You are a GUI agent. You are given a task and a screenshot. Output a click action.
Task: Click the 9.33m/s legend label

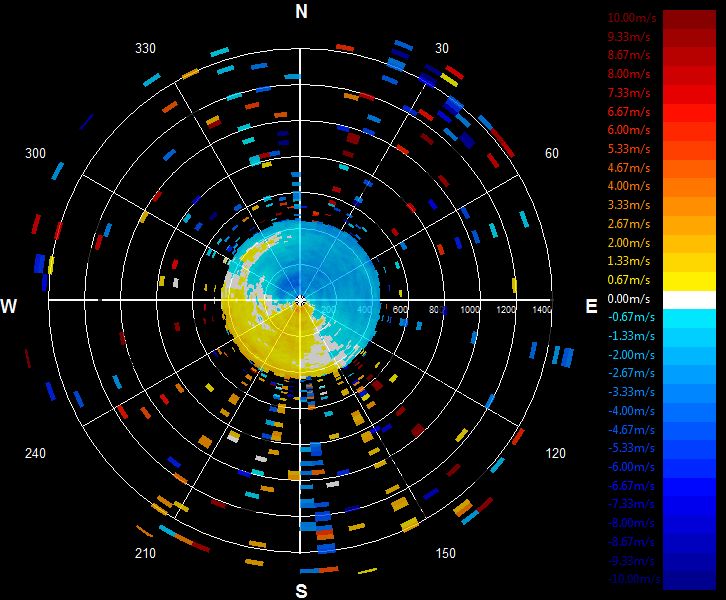629,37
